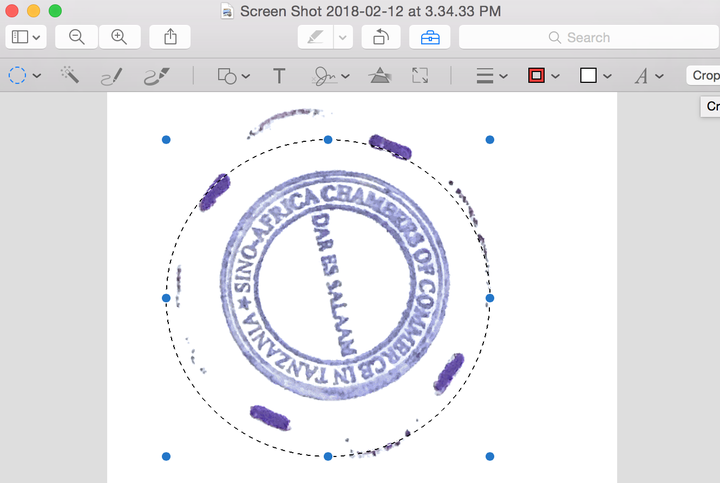Screen dimensions: 720x483
Task: Select the Text tool
Action: [279, 76]
